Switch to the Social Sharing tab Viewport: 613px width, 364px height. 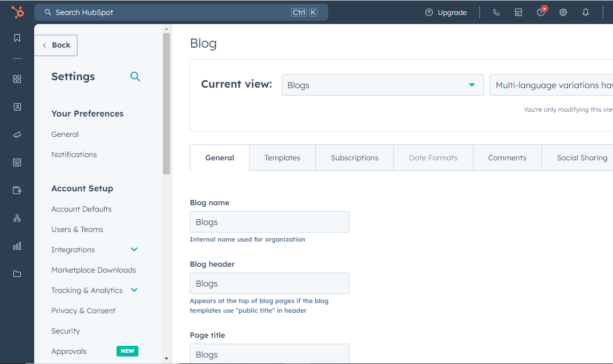[x=577, y=158]
